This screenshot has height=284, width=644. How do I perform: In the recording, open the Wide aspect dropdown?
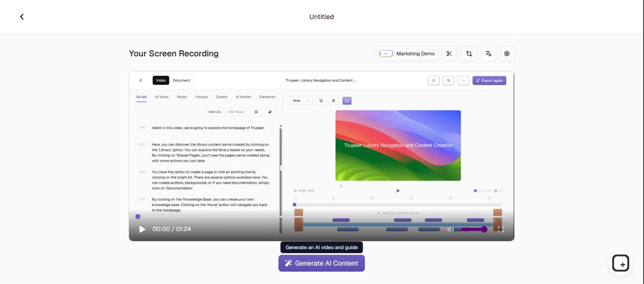tap(301, 101)
